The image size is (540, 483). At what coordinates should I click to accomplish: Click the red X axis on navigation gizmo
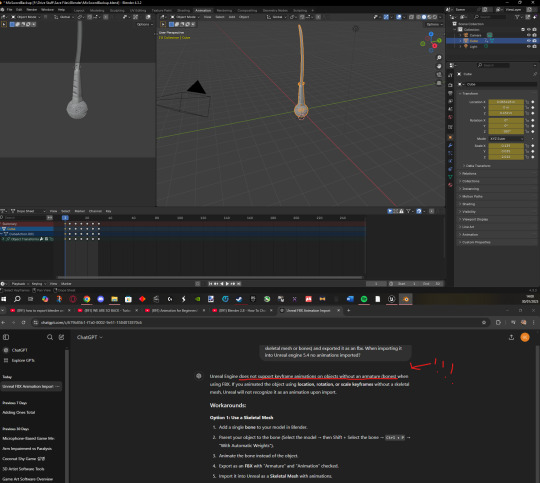[435, 46]
